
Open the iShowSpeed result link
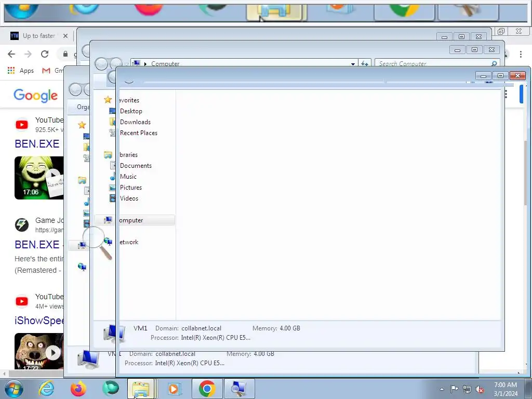[x=39, y=321]
